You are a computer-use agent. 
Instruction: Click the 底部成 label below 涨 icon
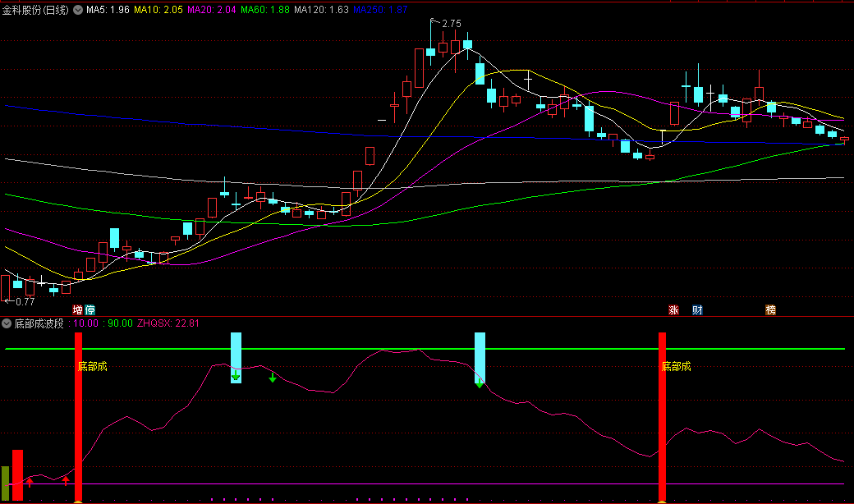[x=677, y=366]
